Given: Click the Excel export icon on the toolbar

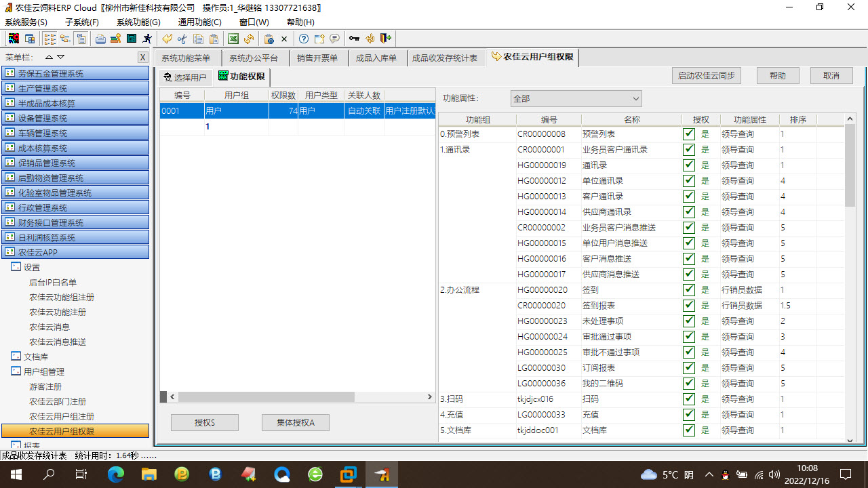Looking at the screenshot, I should [x=233, y=39].
